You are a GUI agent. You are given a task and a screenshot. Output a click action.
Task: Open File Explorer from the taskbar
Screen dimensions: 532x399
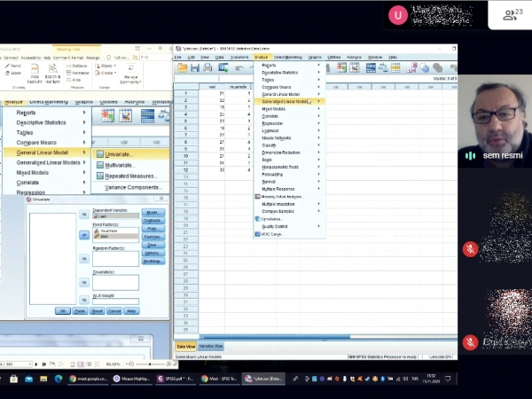click(43, 379)
